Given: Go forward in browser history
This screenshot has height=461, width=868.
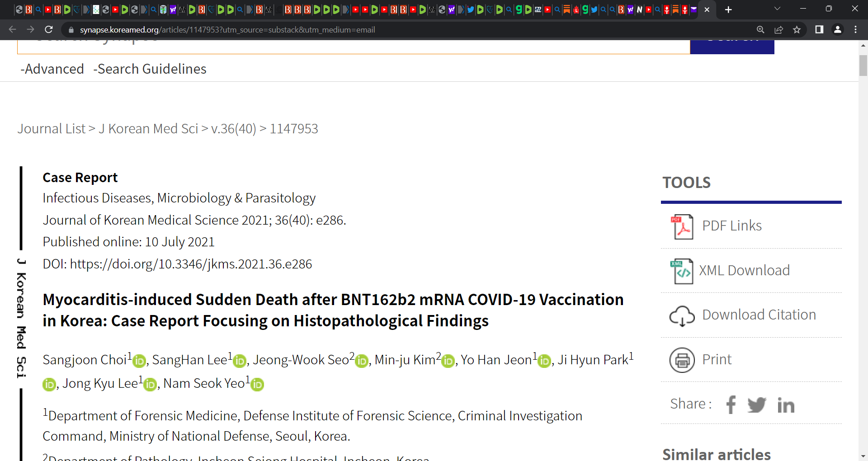Looking at the screenshot, I should (30, 29).
